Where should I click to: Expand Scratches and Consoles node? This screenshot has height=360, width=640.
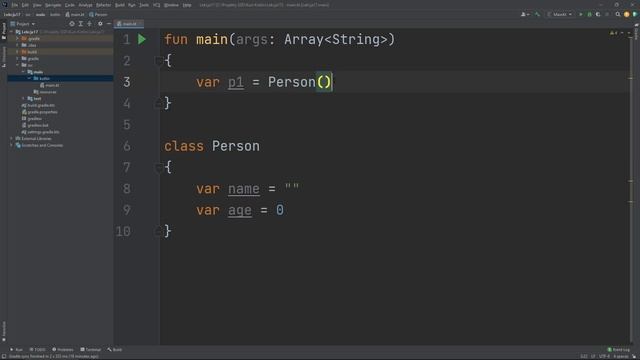[11, 145]
